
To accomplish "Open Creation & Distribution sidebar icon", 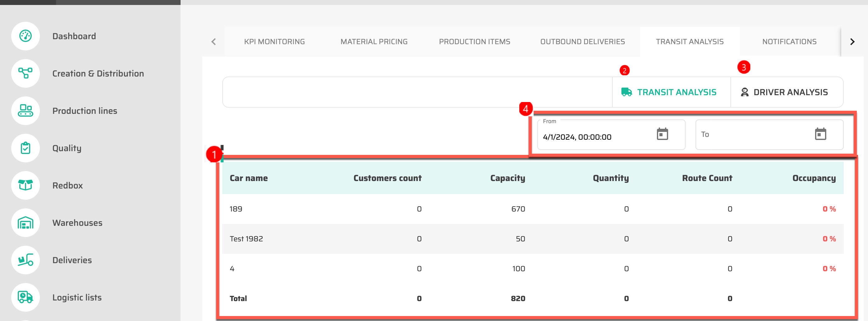I will pyautogui.click(x=26, y=73).
